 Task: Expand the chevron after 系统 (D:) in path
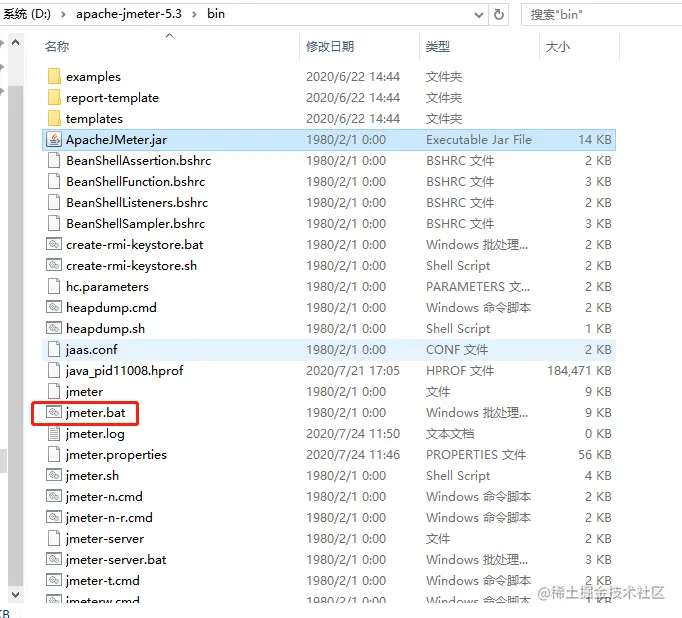[64, 14]
